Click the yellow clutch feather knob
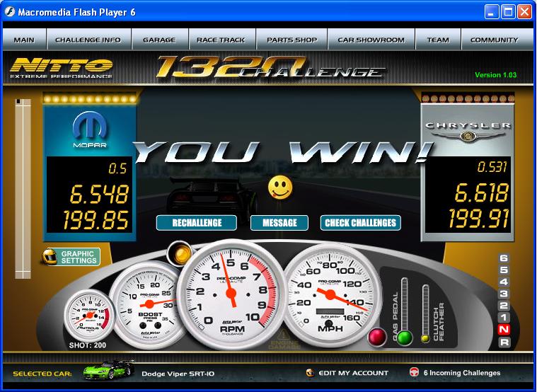 (425, 338)
